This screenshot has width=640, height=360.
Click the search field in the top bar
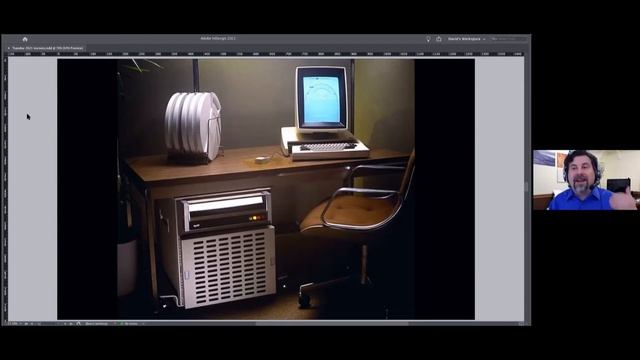coord(508,39)
